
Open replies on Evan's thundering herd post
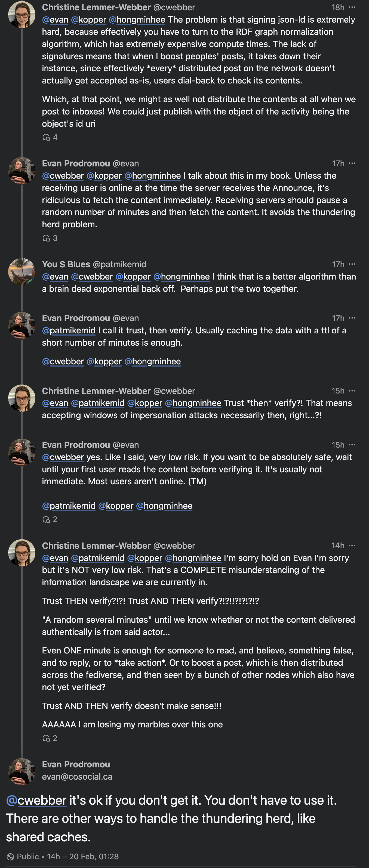(x=50, y=238)
